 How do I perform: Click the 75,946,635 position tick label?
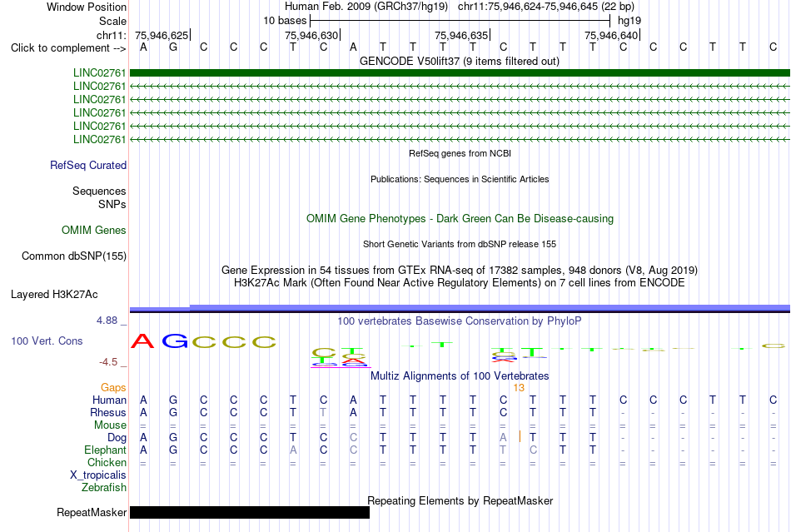pos(461,35)
